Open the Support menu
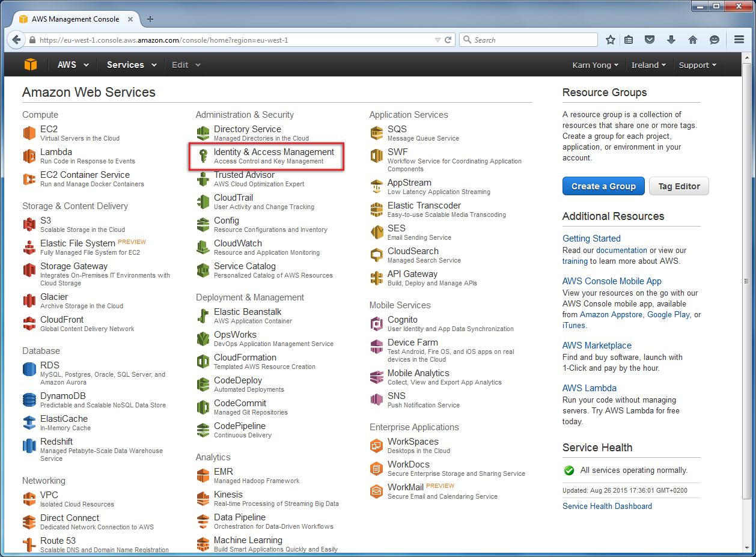The image size is (756, 557). pos(697,65)
